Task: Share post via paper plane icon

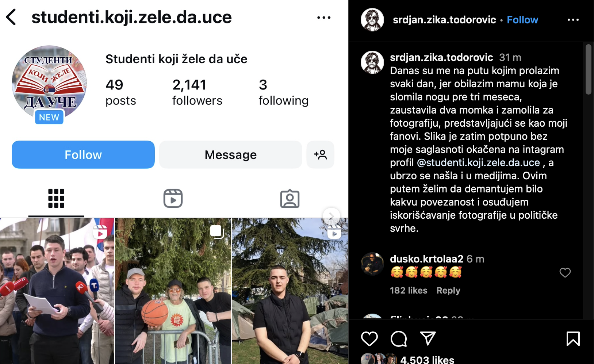Action: pos(428,338)
